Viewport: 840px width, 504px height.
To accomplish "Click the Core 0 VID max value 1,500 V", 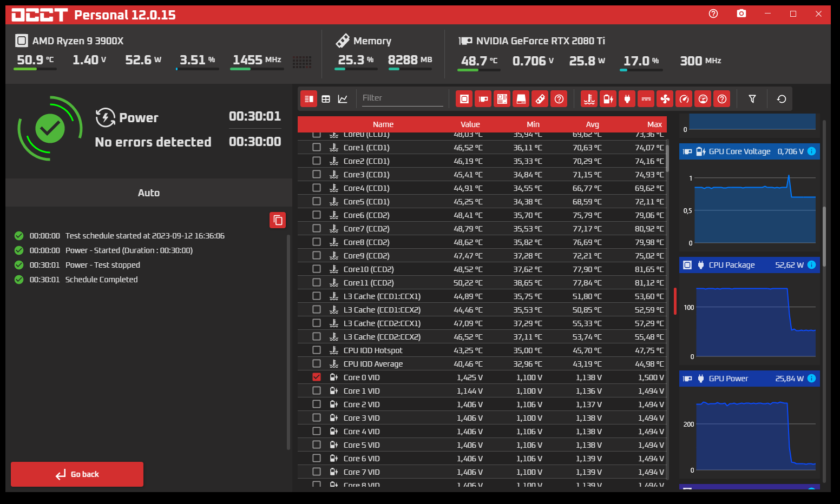I will (x=651, y=377).
